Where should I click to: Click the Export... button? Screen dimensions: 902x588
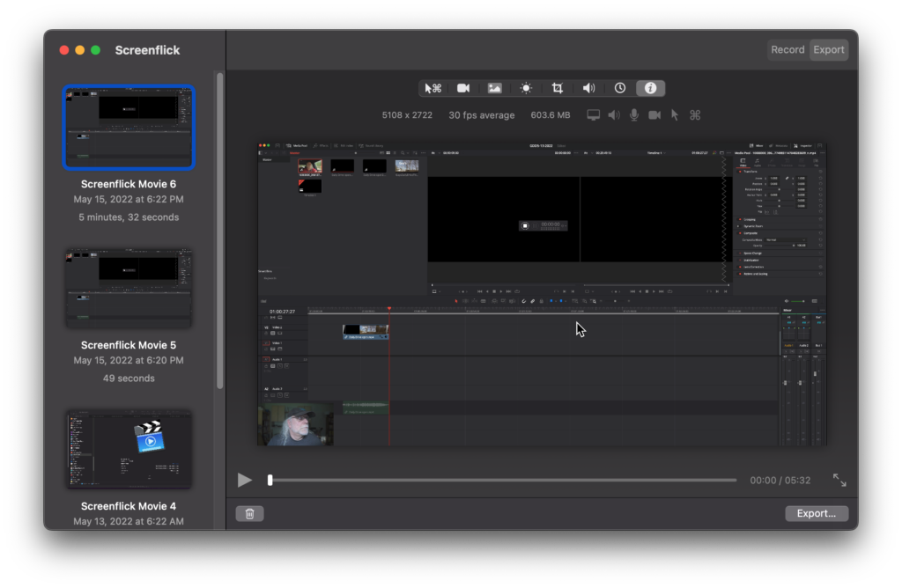tap(817, 513)
